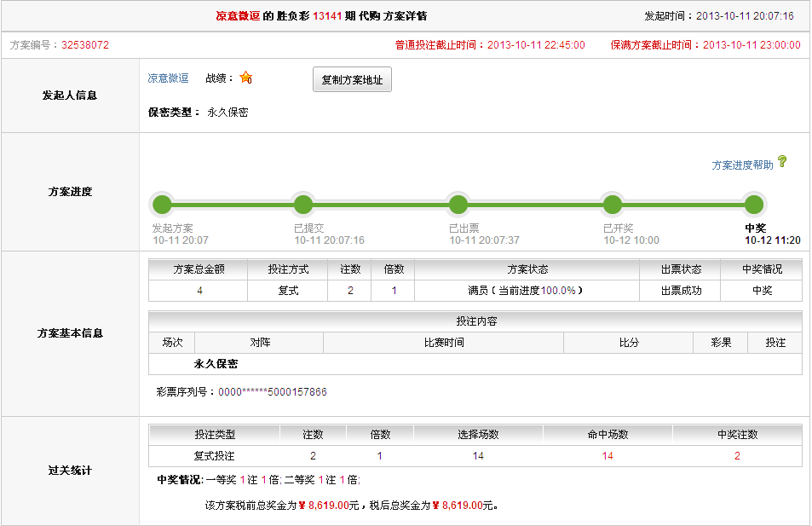Click the 出票成功 status cell
The height and width of the screenshot is (526, 812).
coord(679,291)
